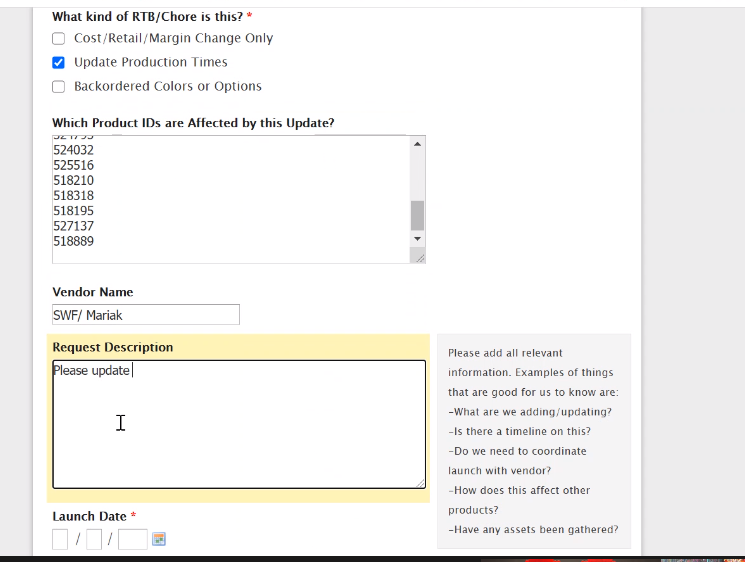Screen dimensions: 745x562
Task: Check Cost/Retail/Margin Change Only checkbox
Action: [58, 38]
